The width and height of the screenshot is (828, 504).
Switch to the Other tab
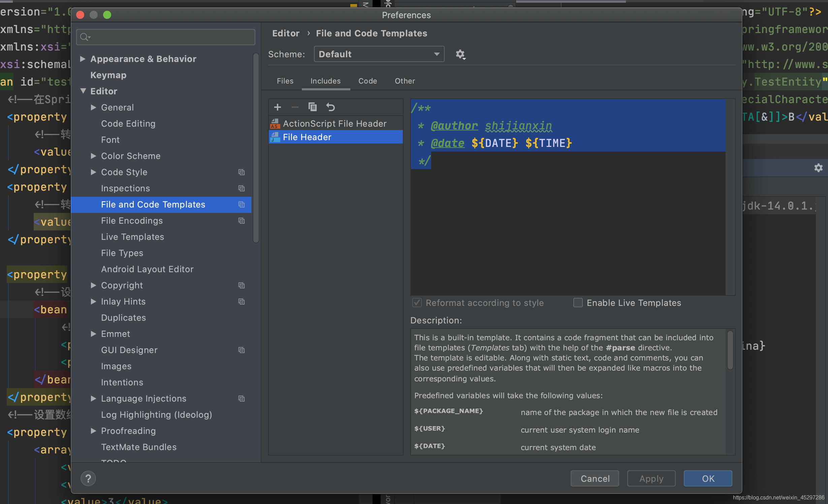click(405, 81)
